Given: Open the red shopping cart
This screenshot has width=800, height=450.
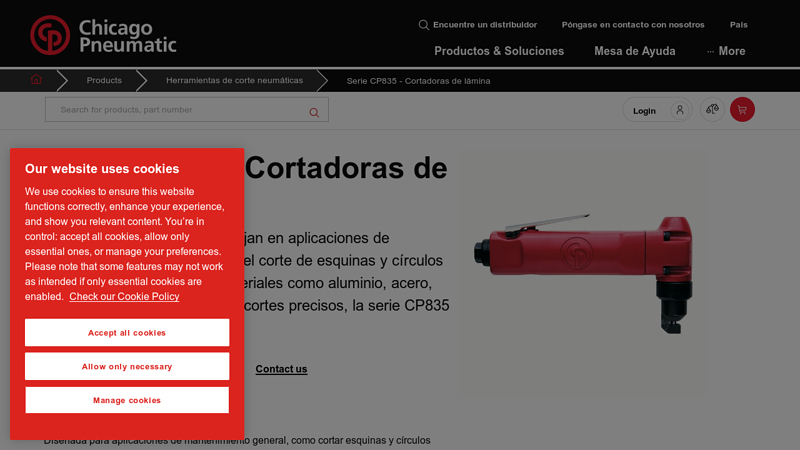Looking at the screenshot, I should [742, 110].
